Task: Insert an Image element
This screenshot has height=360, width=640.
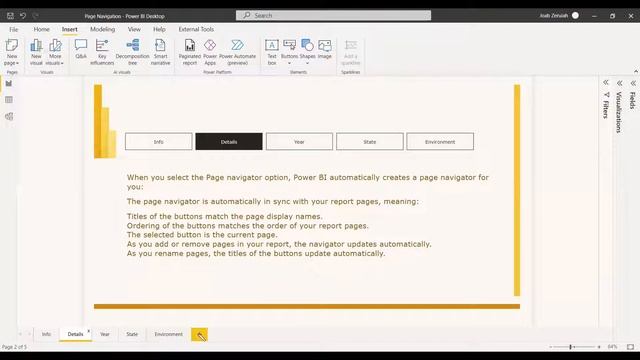Action: tap(324, 49)
